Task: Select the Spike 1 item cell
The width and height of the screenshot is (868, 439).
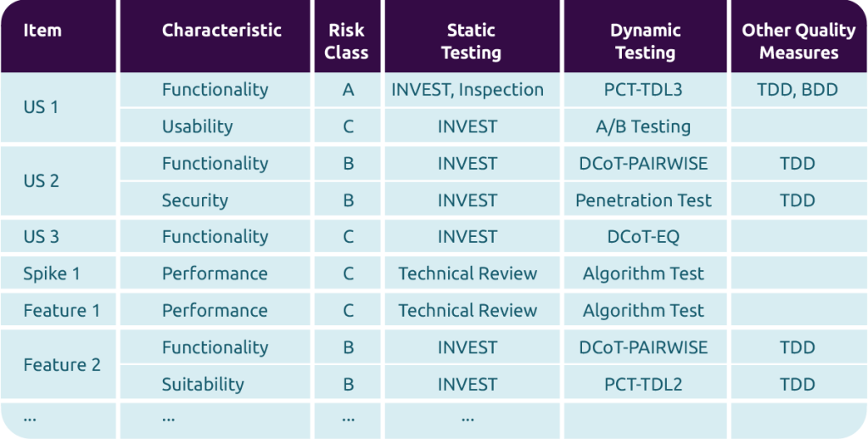Action: 51,273
